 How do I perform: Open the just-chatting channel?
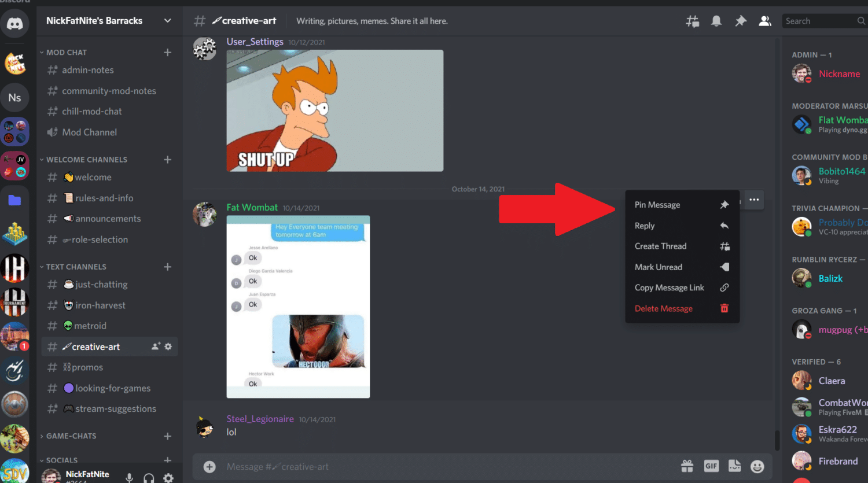pyautogui.click(x=109, y=285)
